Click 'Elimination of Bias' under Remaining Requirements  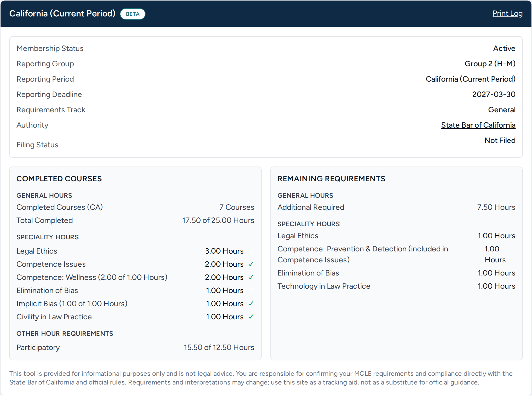tap(308, 273)
